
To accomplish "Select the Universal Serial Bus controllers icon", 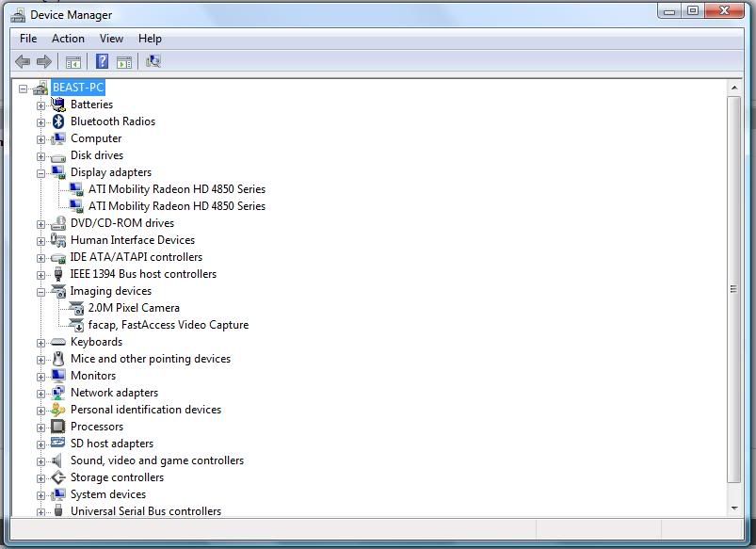I will click(x=58, y=510).
